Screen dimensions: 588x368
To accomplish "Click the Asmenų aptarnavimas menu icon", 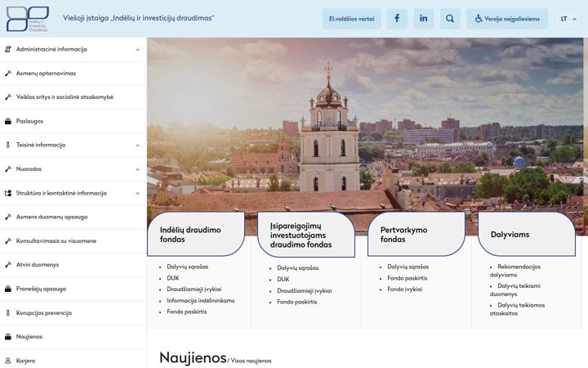I will [8, 74].
